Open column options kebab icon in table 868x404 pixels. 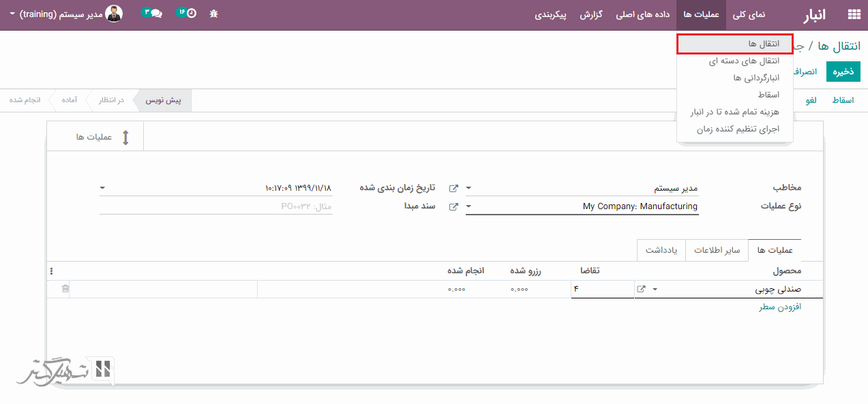[x=51, y=271]
